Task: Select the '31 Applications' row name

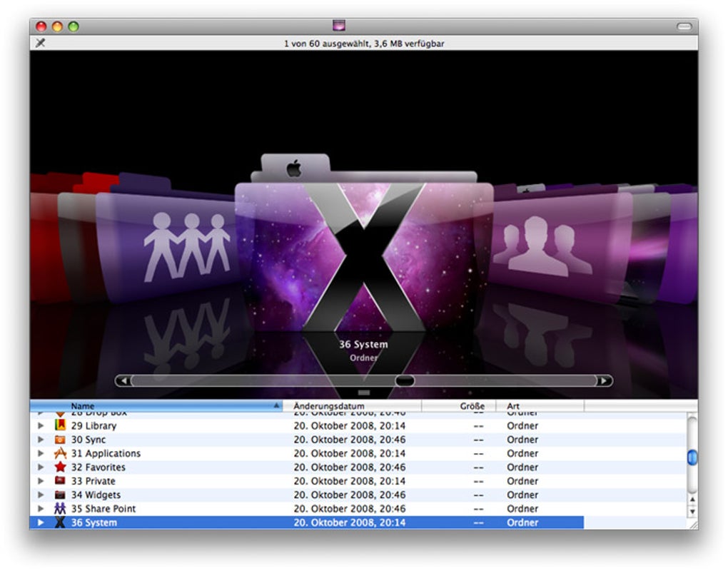Action: pos(106,453)
